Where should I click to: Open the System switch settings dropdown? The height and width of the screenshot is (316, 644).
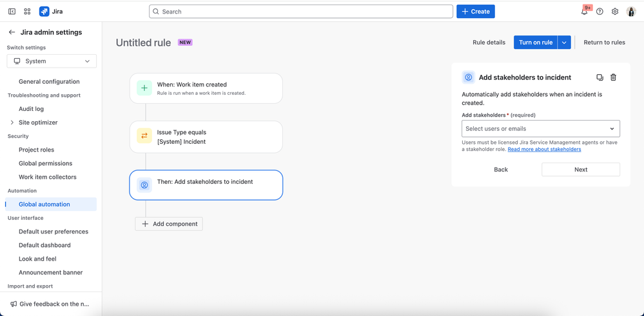pyautogui.click(x=52, y=61)
